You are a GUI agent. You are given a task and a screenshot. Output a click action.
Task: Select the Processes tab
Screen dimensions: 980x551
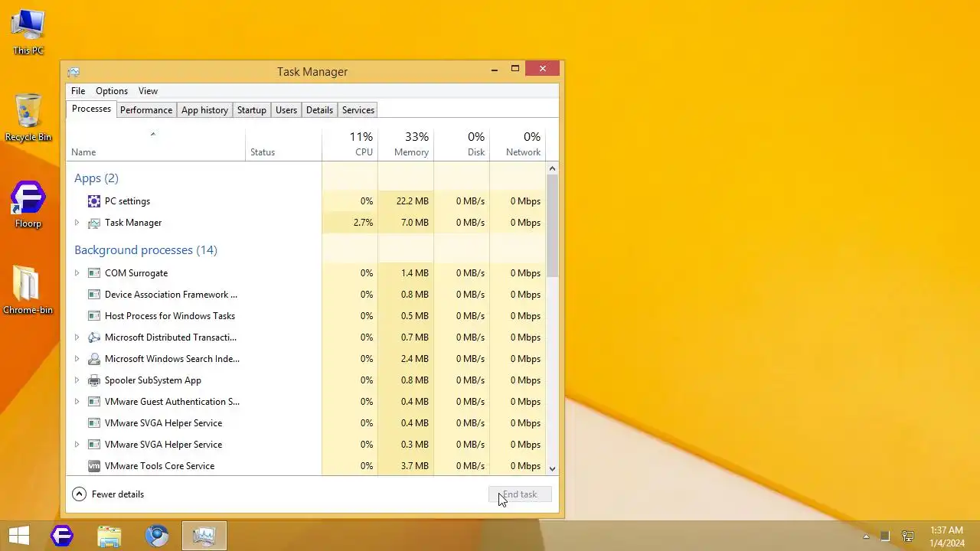click(91, 109)
